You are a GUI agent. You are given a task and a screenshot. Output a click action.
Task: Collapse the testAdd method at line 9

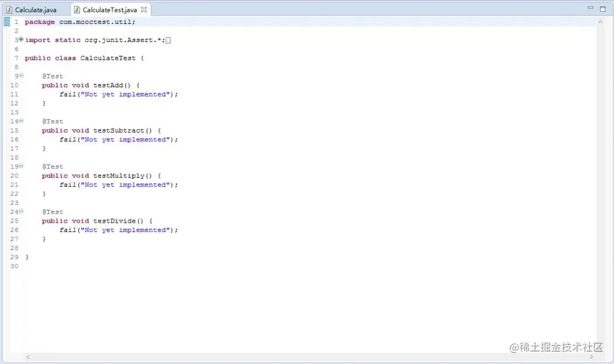(x=21, y=75)
